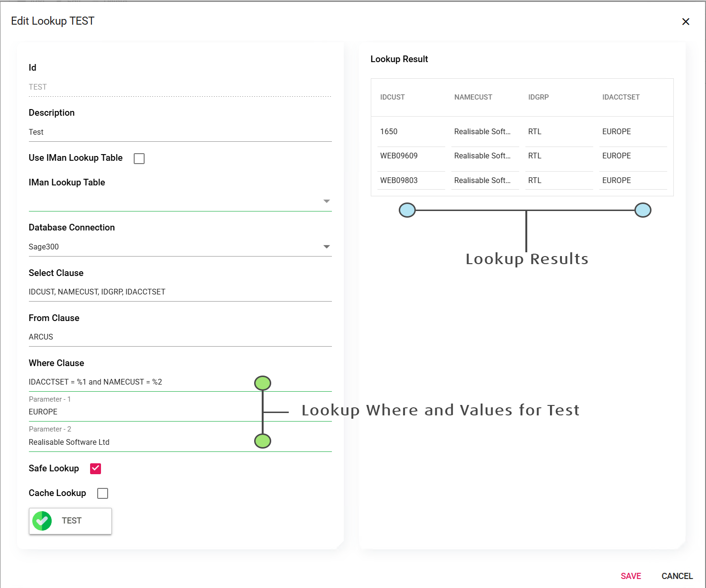The image size is (706, 588).
Task: Select the WEB09609 row in results
Action: tap(399, 156)
